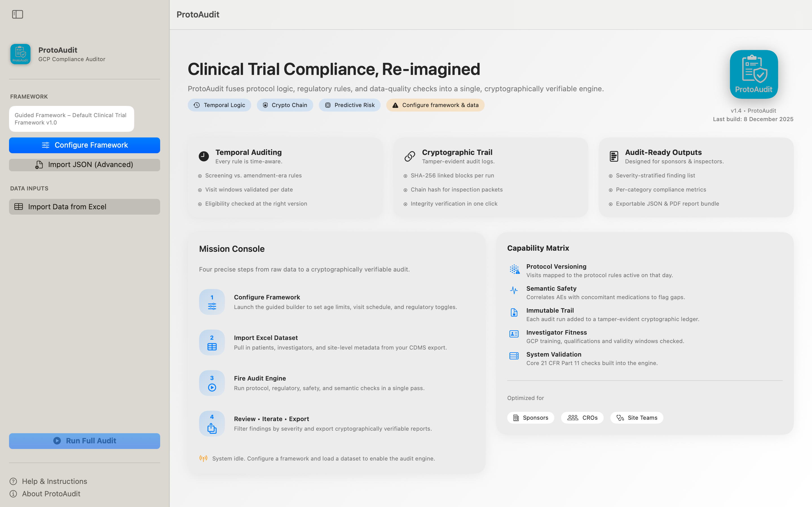Screen dimensions: 812x507
Task: Select the CROs chip
Action: (x=582, y=417)
